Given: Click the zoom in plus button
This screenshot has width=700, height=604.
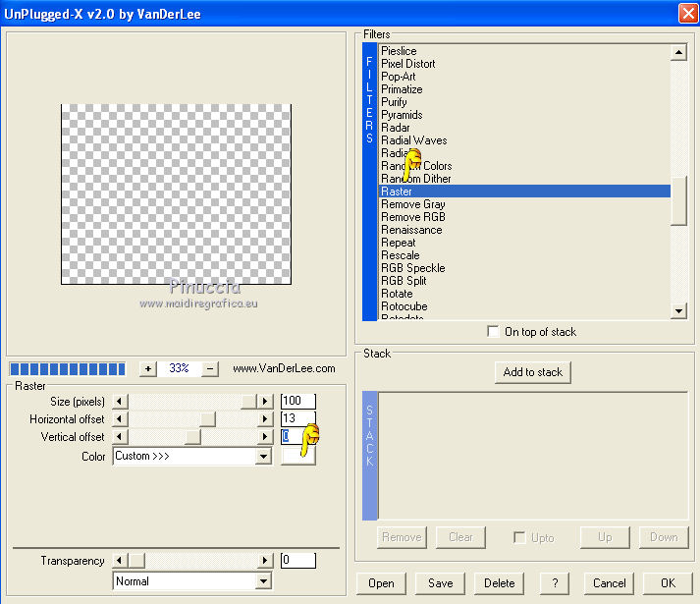Looking at the screenshot, I should (x=148, y=369).
